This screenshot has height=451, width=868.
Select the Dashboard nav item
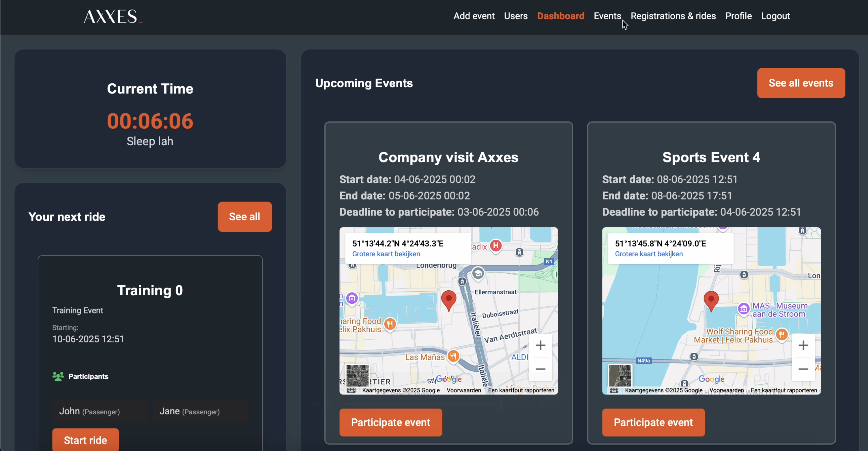click(560, 16)
